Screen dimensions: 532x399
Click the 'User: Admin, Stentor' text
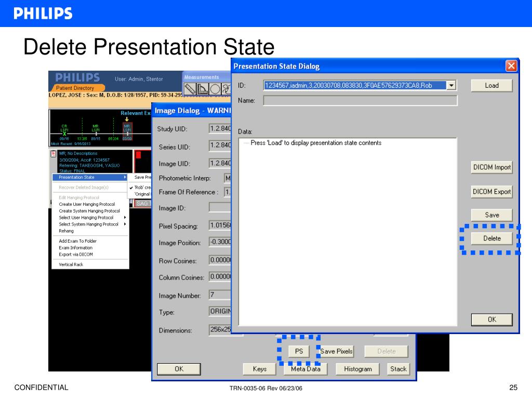click(x=139, y=79)
